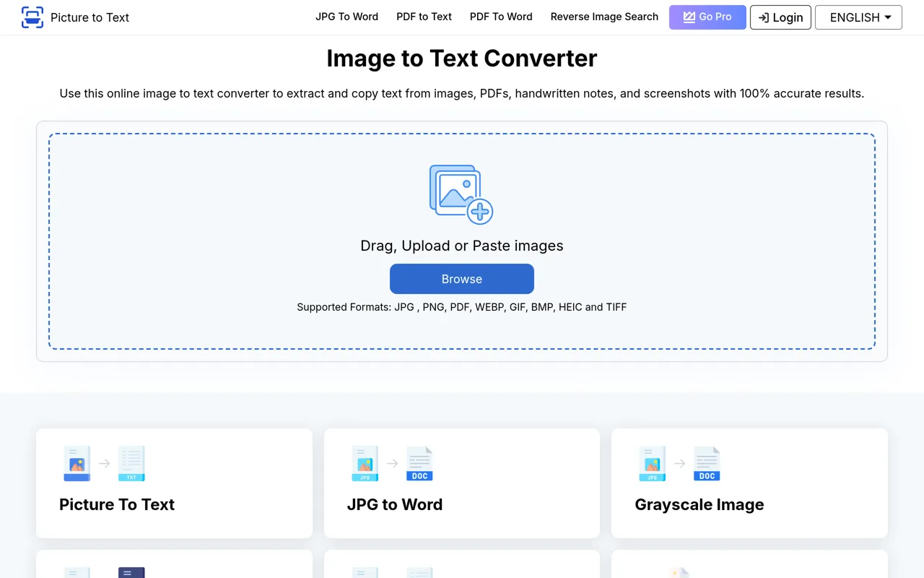Click the image-to-TXT icon in Picture To Text card

click(x=105, y=464)
